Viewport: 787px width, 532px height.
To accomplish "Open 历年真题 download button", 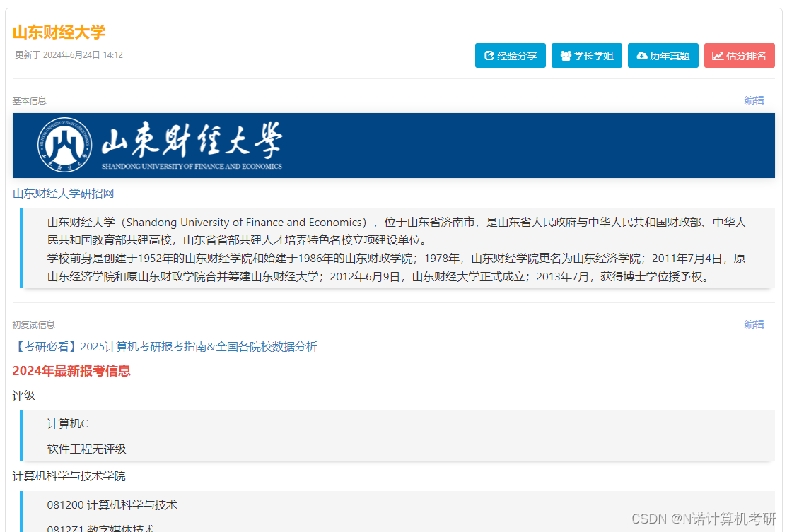I will tap(663, 56).
